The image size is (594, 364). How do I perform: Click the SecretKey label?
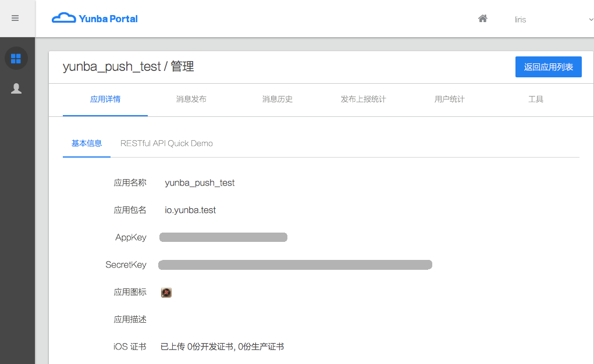tap(126, 265)
